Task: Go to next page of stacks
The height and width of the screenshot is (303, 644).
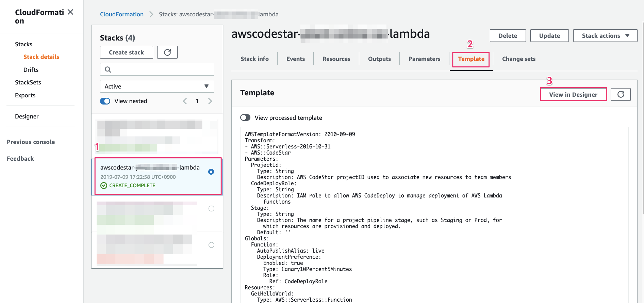Action: [210, 101]
